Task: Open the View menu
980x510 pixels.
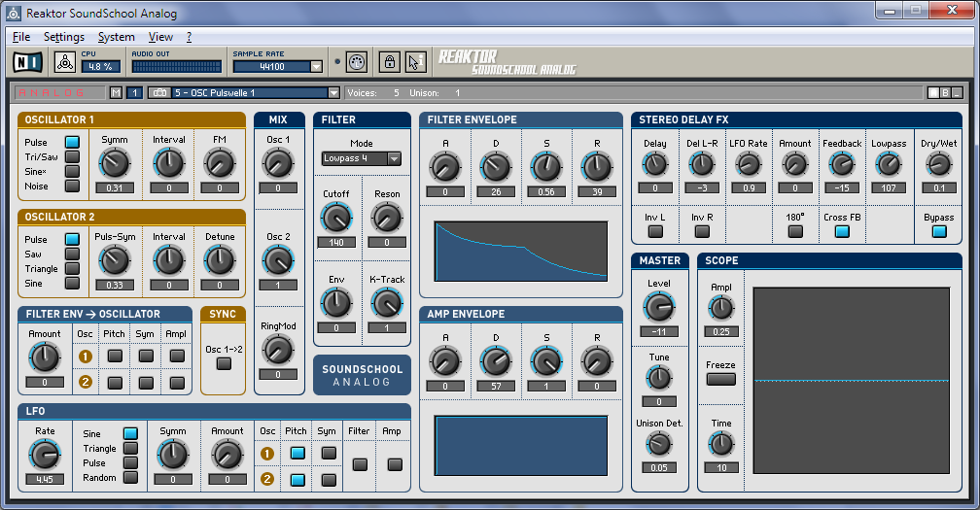Action: pos(160,37)
